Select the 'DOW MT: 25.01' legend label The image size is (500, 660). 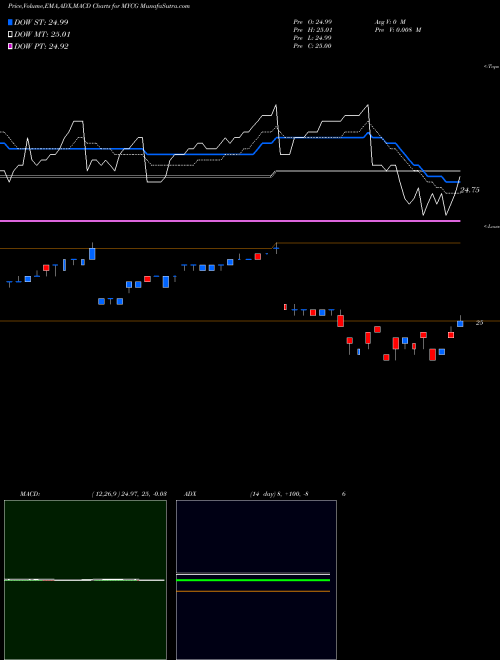(x=42, y=35)
